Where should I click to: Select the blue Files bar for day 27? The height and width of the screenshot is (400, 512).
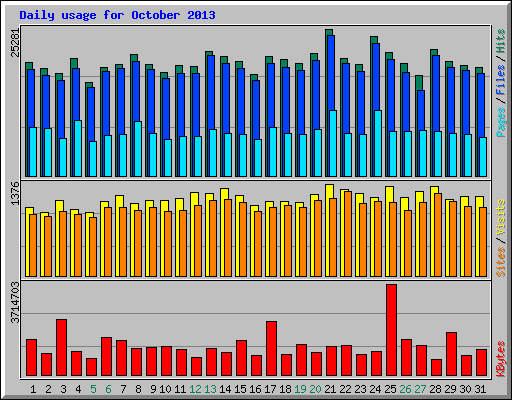point(421,110)
